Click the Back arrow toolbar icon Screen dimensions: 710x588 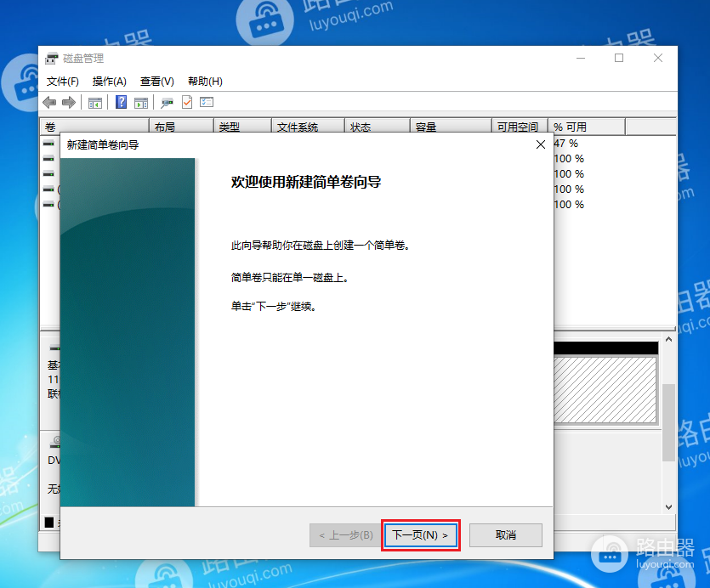pyautogui.click(x=49, y=103)
